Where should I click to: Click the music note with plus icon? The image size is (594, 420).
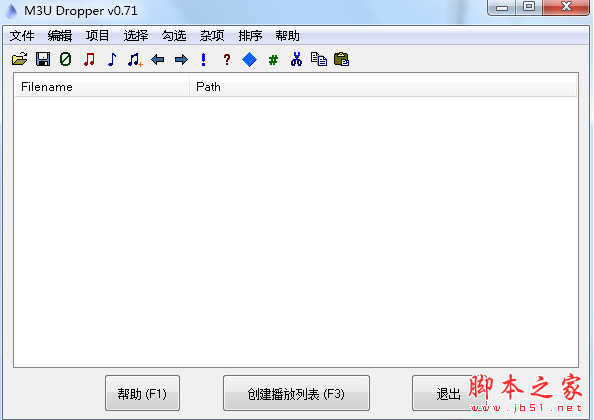[135, 59]
